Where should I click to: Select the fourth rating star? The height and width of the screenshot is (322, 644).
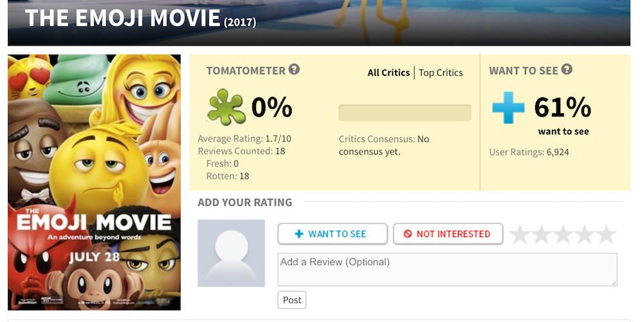[585, 234]
